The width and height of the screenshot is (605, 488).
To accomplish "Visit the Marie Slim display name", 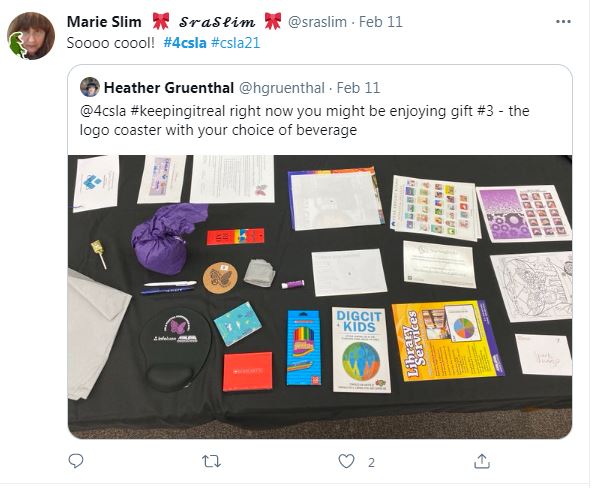I will click(104, 22).
